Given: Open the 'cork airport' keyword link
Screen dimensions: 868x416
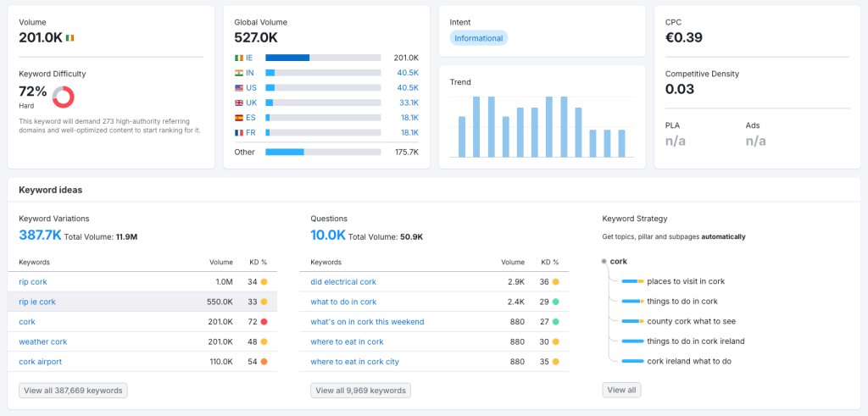Looking at the screenshot, I should tap(40, 362).
